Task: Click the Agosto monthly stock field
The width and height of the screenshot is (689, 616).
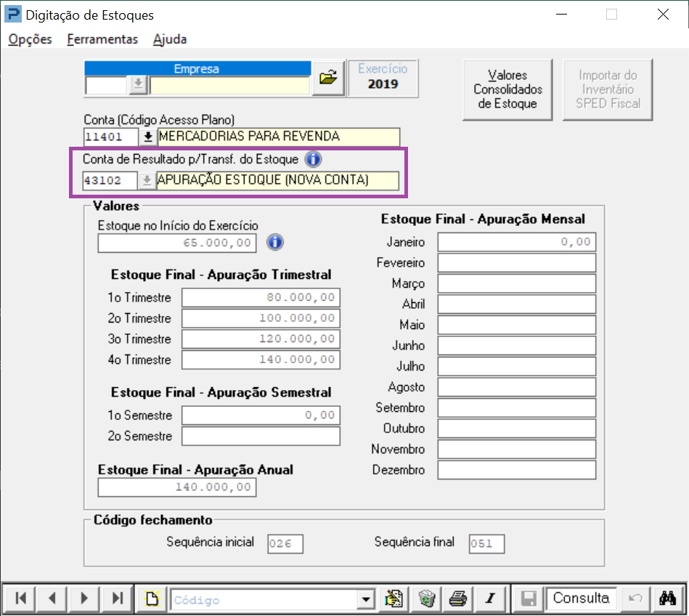Action: (517, 387)
